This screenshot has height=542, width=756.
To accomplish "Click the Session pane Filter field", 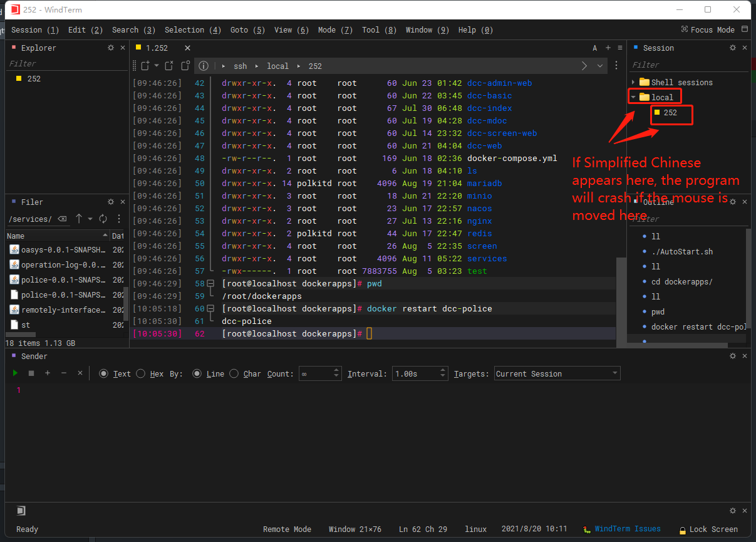I will [x=688, y=65].
